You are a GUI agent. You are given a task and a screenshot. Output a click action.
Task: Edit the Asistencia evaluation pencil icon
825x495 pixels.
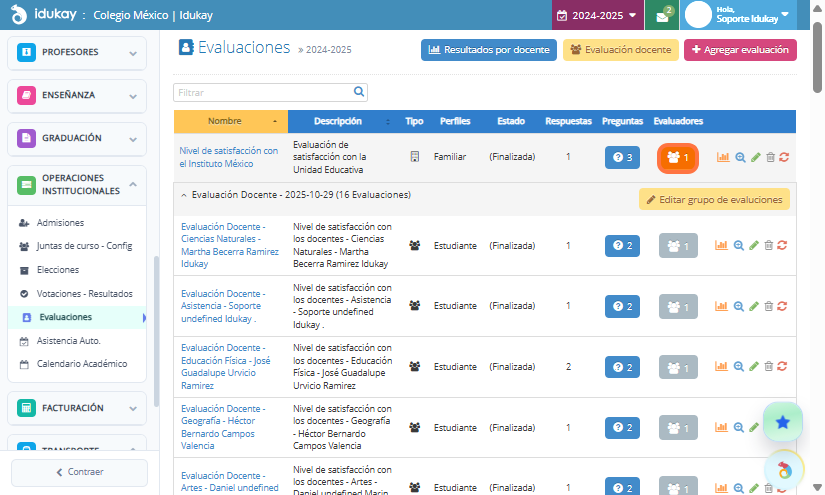coord(754,306)
